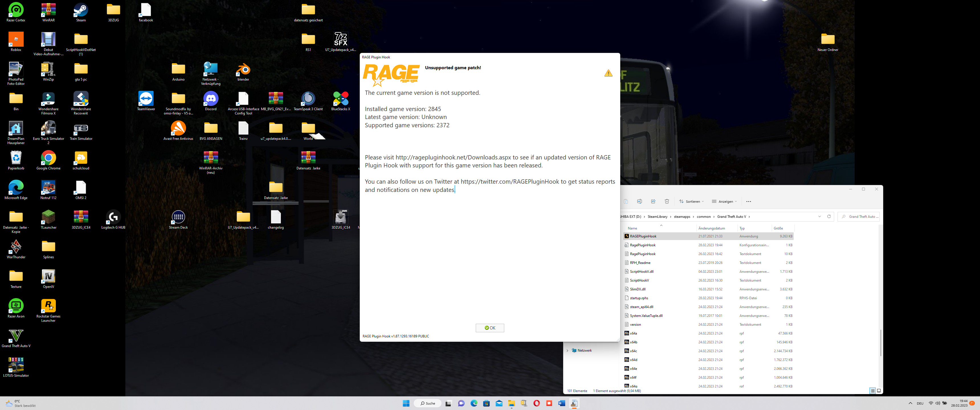980x410 pixels.
Task: Sort by the Änderungsdatum column header
Action: [x=711, y=228]
